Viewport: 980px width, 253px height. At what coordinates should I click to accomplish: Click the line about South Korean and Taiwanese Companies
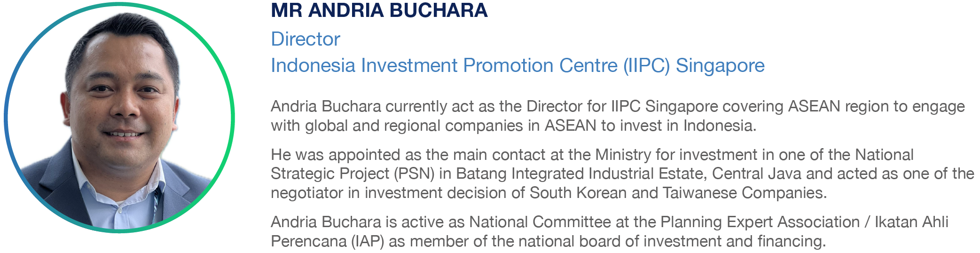point(549,193)
